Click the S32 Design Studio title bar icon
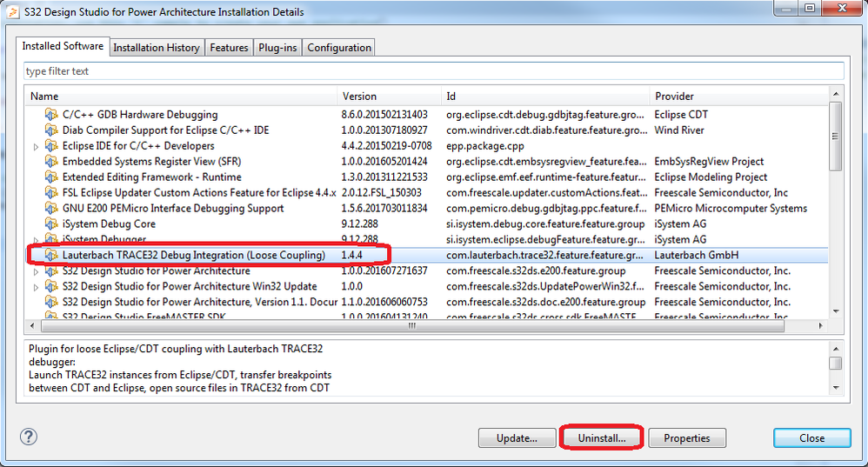This screenshot has width=868, height=467. [13, 11]
